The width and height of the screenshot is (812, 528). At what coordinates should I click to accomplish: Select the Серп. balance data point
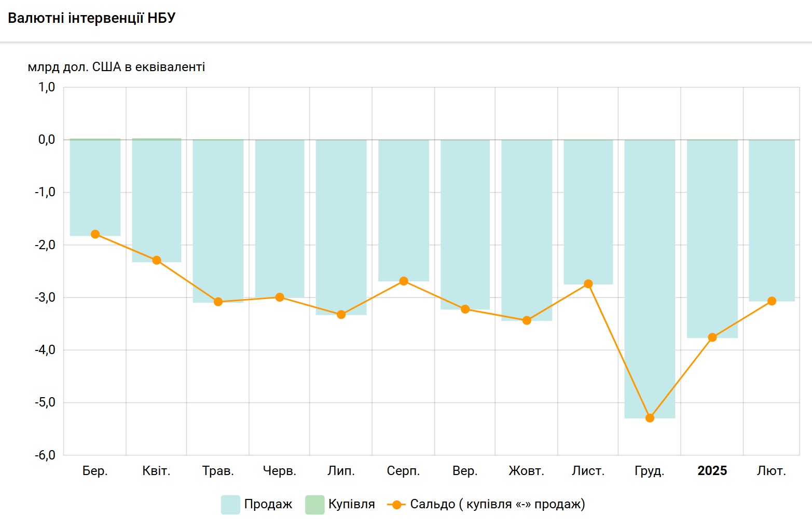click(x=404, y=281)
